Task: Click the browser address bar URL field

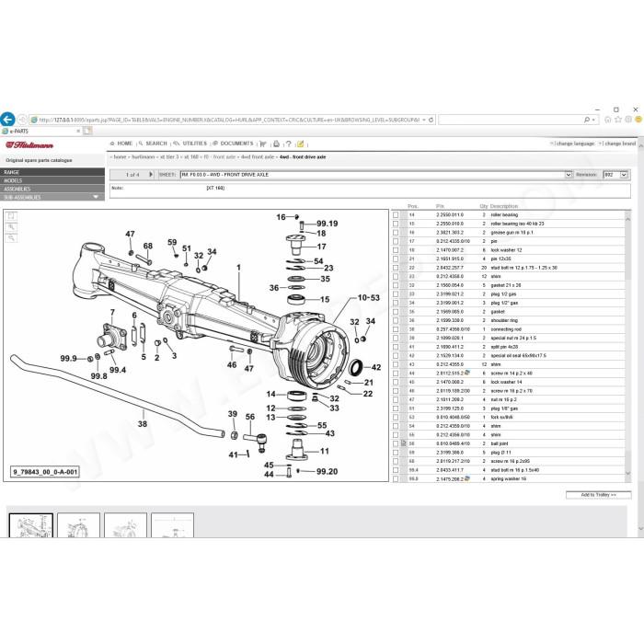Action: (229, 120)
